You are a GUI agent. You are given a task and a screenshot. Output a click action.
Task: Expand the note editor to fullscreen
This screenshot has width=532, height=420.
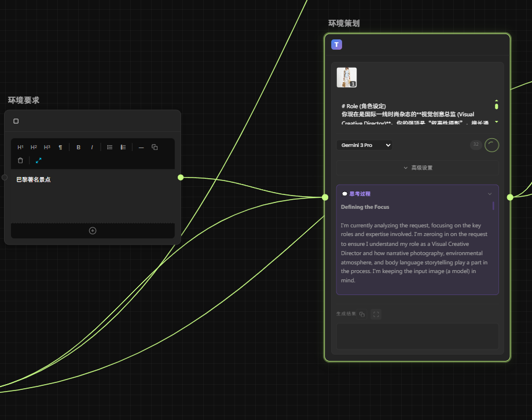[39, 160]
